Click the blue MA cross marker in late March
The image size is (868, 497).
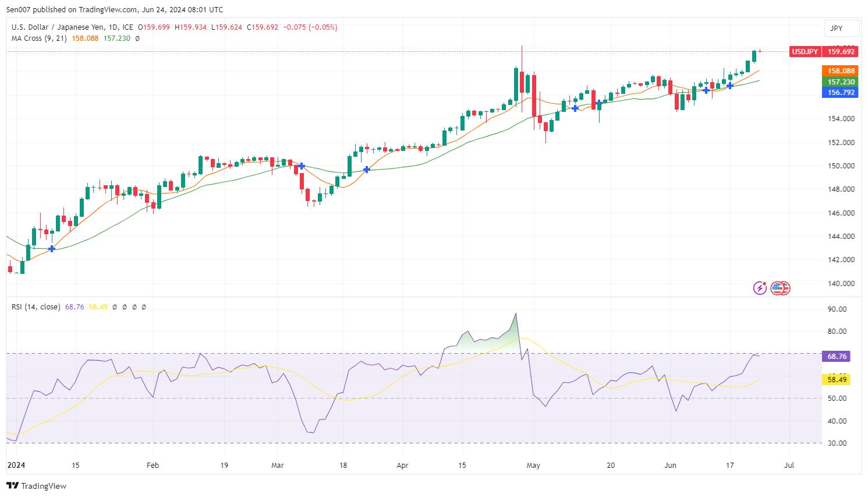point(367,170)
